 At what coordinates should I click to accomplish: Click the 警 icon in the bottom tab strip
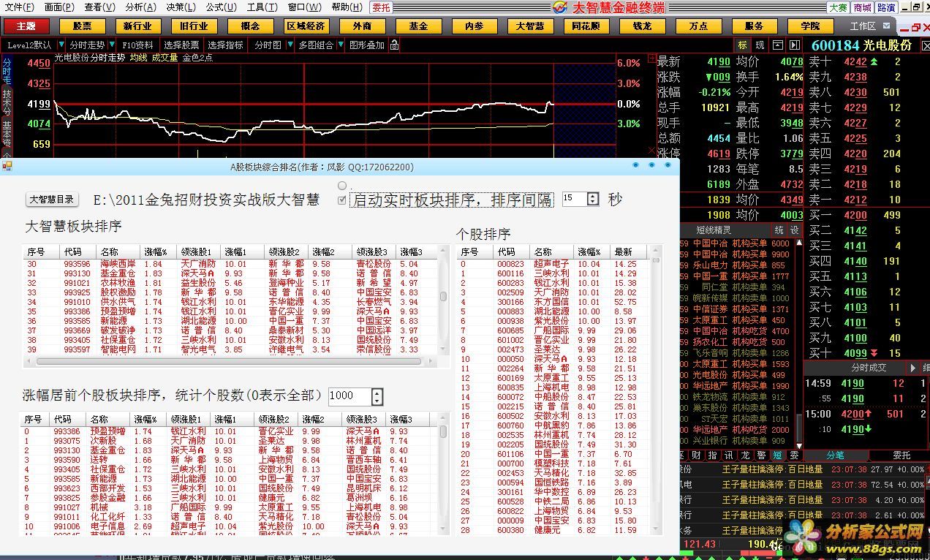761,455
